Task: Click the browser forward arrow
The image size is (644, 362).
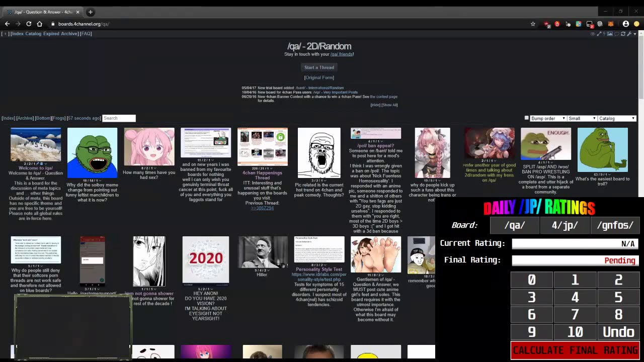Action: 18,24
